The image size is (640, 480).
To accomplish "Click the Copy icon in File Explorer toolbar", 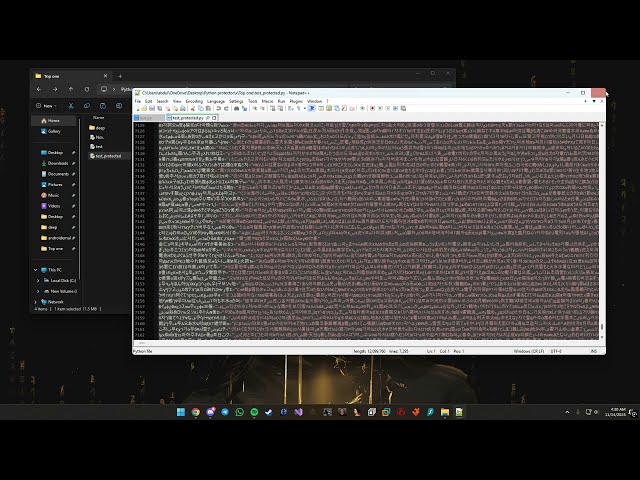I will coord(87,106).
